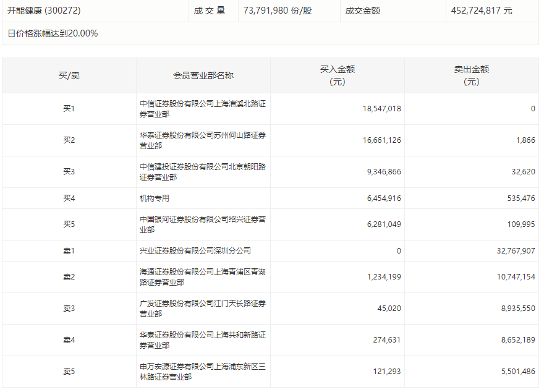Viewport: 544px width, 392px height.
Task: Click sell amount 535,476
Action: [521, 198]
